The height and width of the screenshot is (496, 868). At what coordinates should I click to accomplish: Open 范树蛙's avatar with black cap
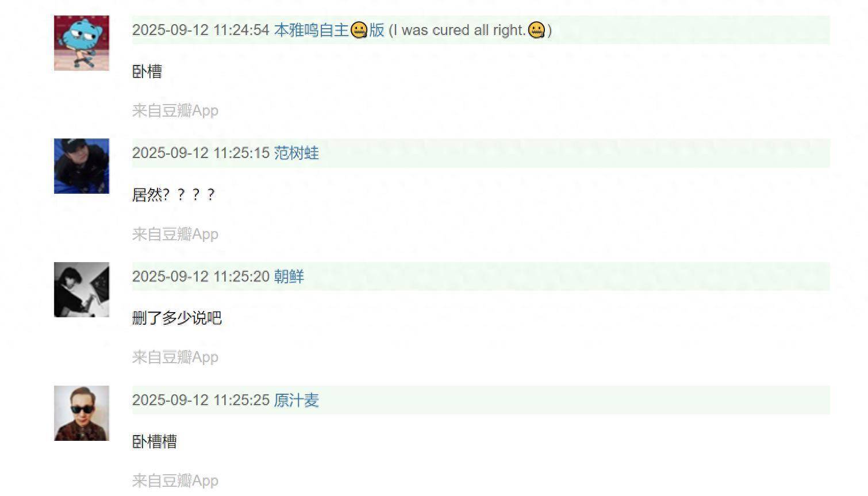pos(82,166)
